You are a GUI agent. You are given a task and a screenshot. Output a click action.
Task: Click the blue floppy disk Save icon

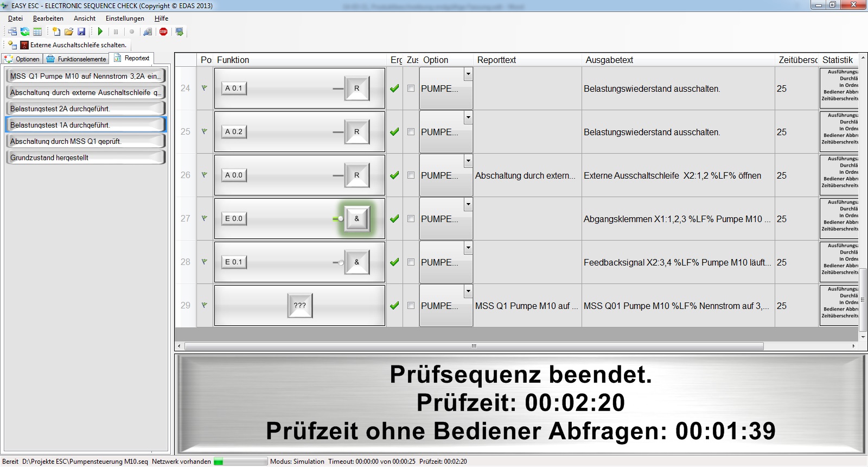click(81, 31)
